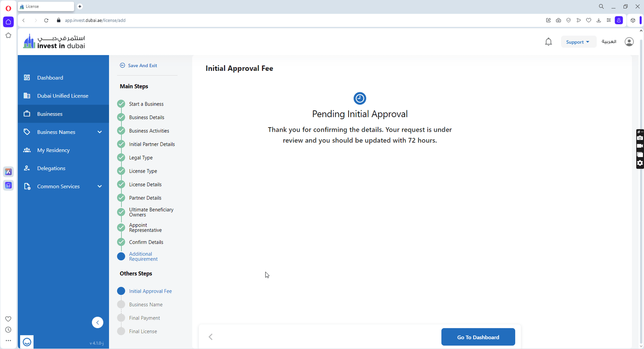The width and height of the screenshot is (644, 349).
Task: Open Delegations menu item
Action: (63, 168)
